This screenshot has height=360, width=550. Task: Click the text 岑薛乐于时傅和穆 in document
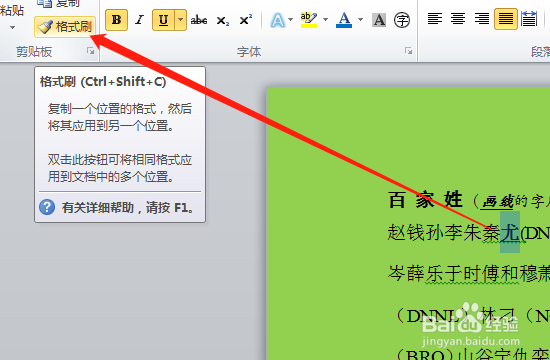point(463,273)
